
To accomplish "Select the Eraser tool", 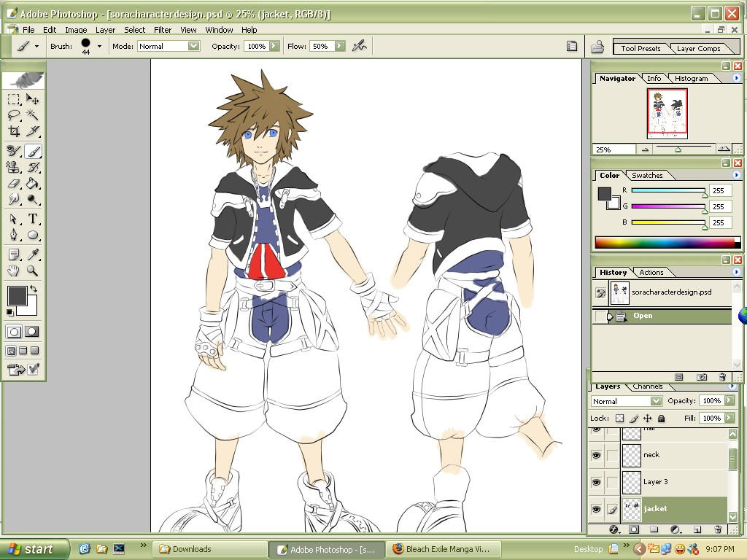I will click(14, 183).
